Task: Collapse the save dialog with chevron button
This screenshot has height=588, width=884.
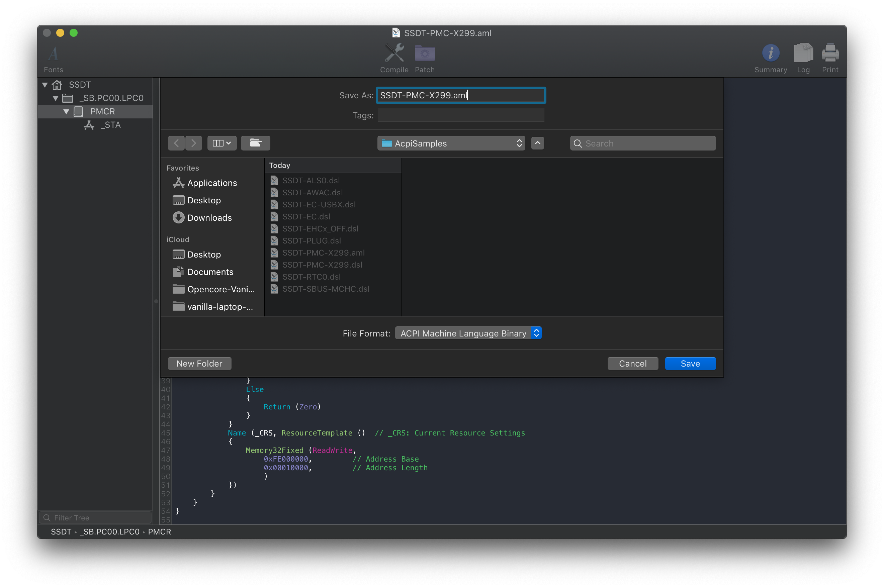Action: tap(537, 143)
